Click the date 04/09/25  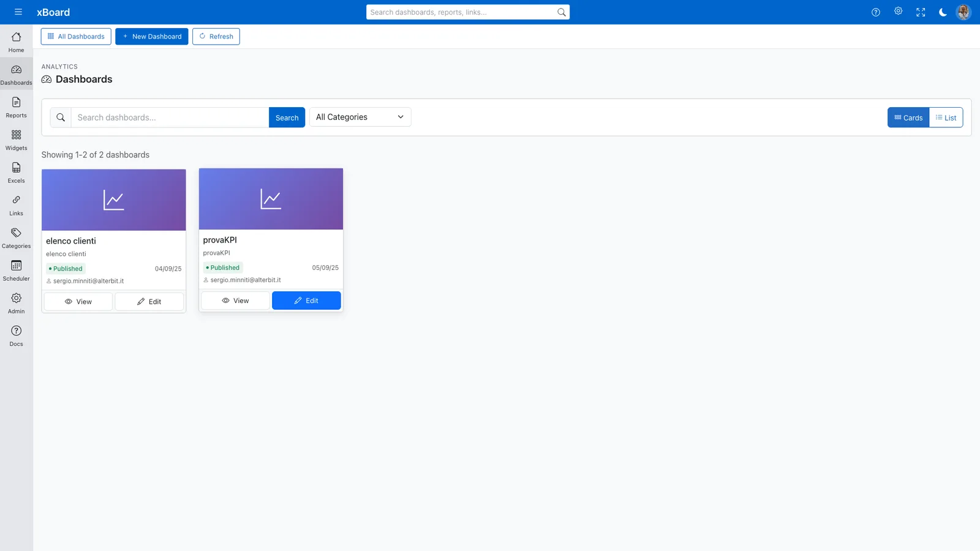168,269
